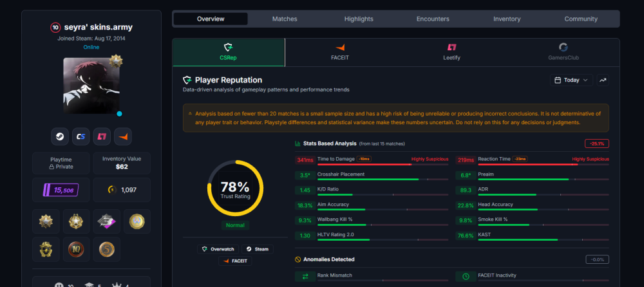644x287 pixels.
Task: Click the player avatar image
Action: [91, 86]
